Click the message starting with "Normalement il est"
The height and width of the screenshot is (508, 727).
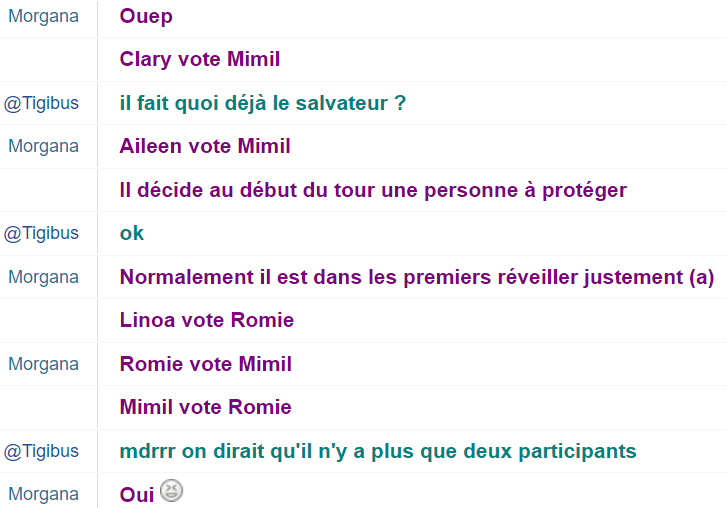(x=416, y=277)
